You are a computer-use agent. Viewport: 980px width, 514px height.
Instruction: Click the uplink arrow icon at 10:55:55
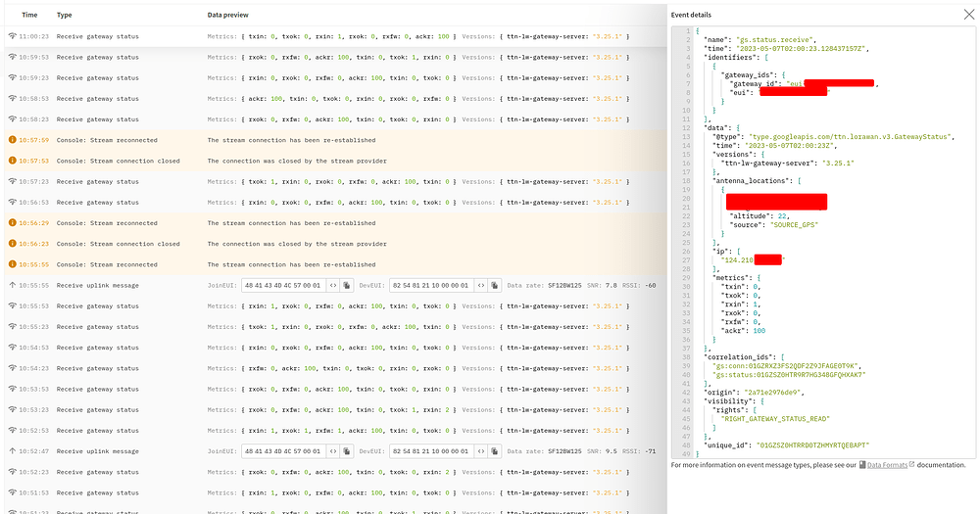[x=12, y=286]
